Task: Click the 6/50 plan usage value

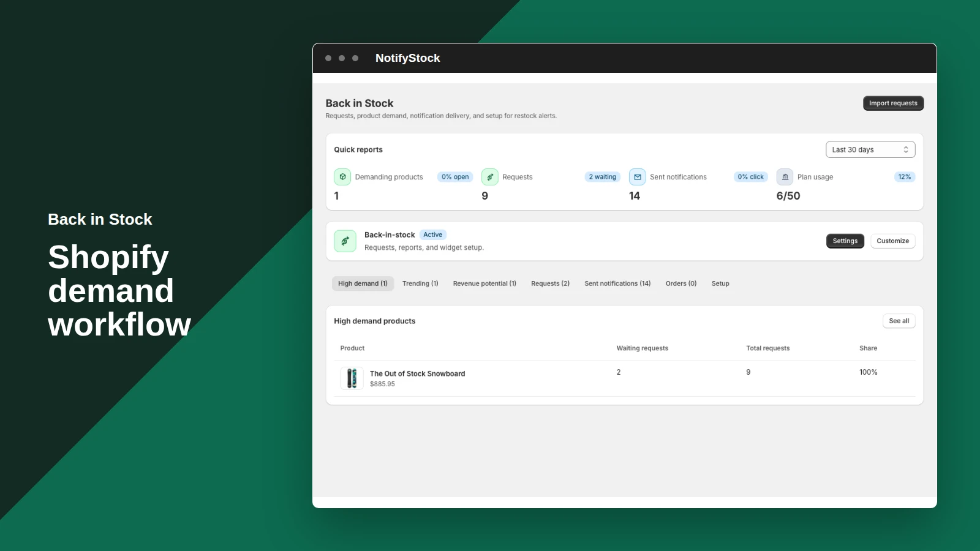Action: pyautogui.click(x=788, y=196)
